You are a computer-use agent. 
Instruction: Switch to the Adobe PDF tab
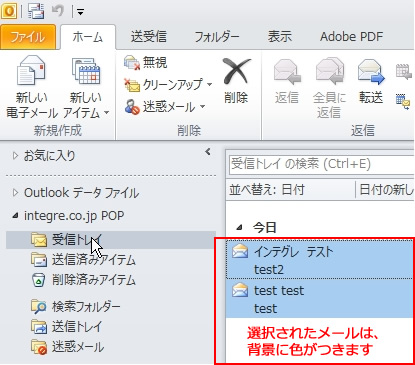pos(351,37)
